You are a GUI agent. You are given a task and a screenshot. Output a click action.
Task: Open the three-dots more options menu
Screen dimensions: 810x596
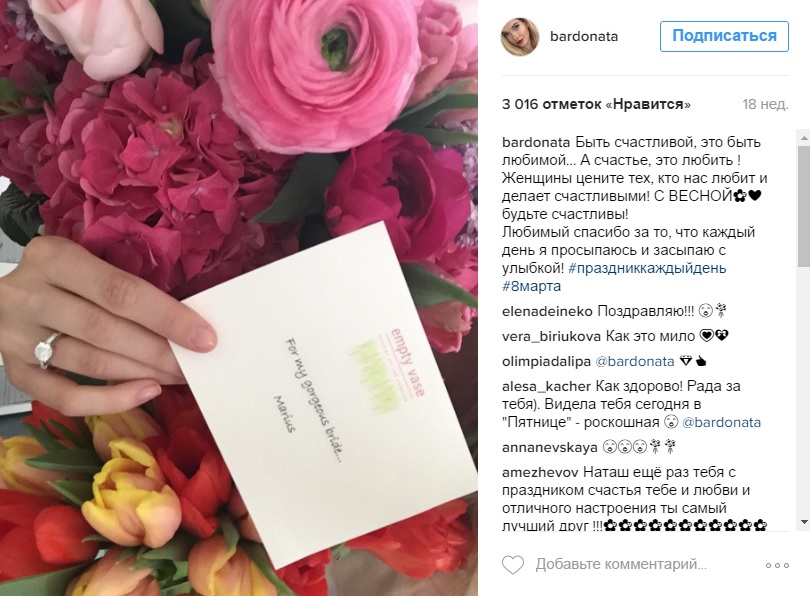click(x=777, y=565)
